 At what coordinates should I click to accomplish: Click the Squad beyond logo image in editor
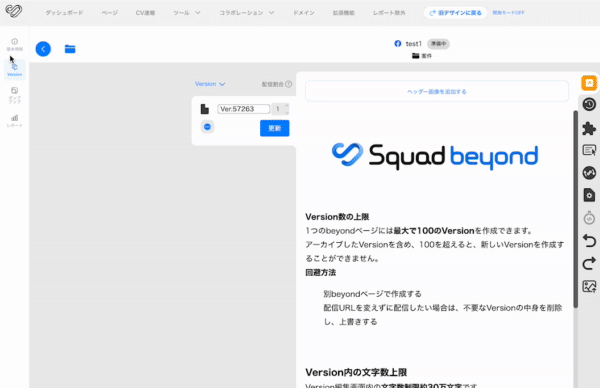[435, 156]
